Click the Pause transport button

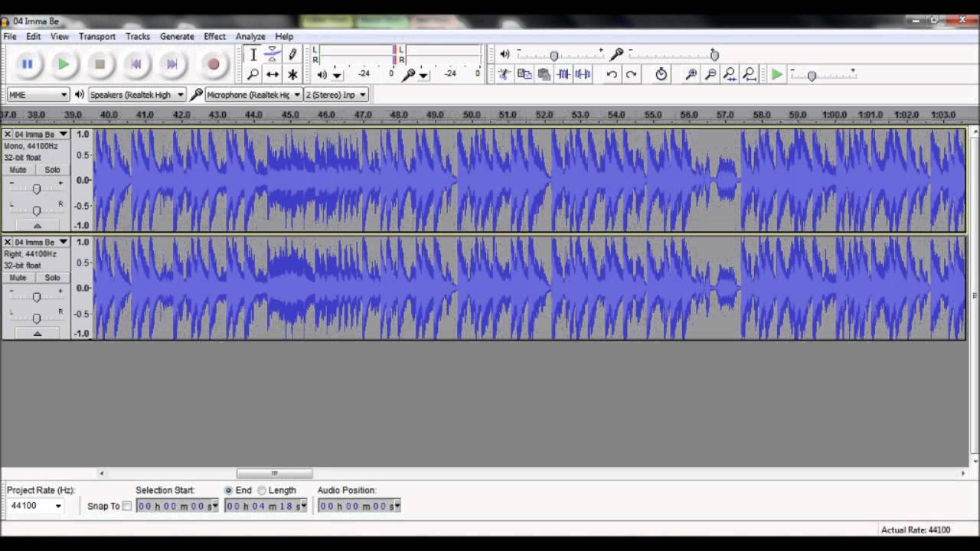pyautogui.click(x=27, y=65)
